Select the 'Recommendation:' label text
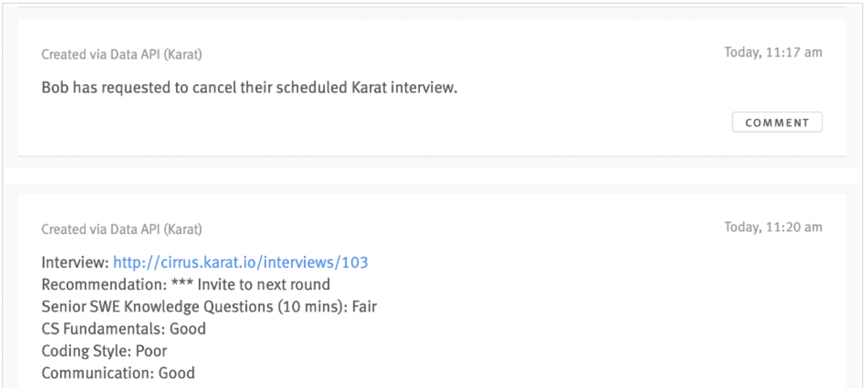The width and height of the screenshot is (868, 388). pyautogui.click(x=104, y=284)
